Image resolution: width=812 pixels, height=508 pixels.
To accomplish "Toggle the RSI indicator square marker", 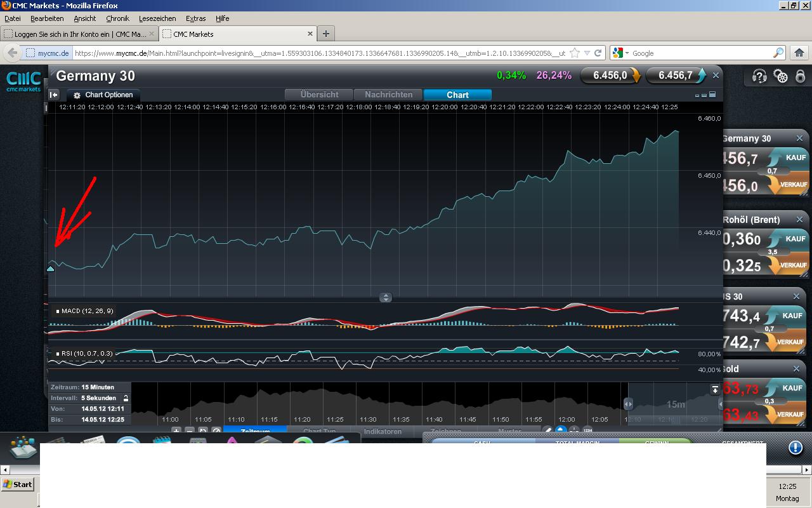I will pyautogui.click(x=58, y=354).
